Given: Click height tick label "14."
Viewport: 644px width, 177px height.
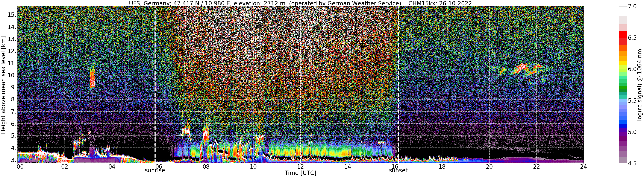Looking at the screenshot, I should tap(12, 27).
